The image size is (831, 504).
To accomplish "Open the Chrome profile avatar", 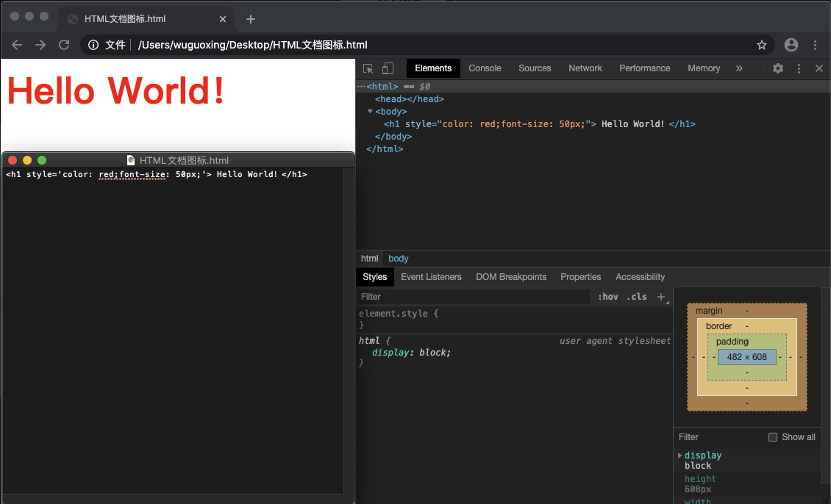I will (x=791, y=45).
